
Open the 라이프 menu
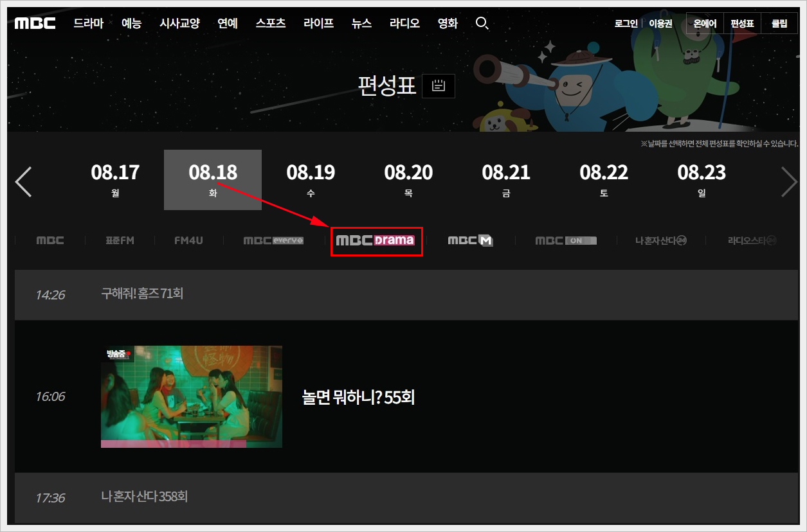(x=319, y=23)
